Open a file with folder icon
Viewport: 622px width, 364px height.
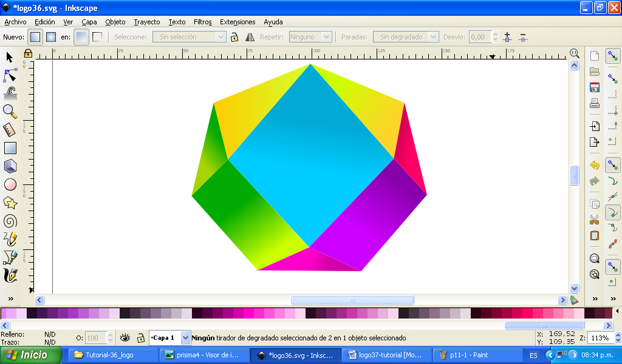pos(594,72)
